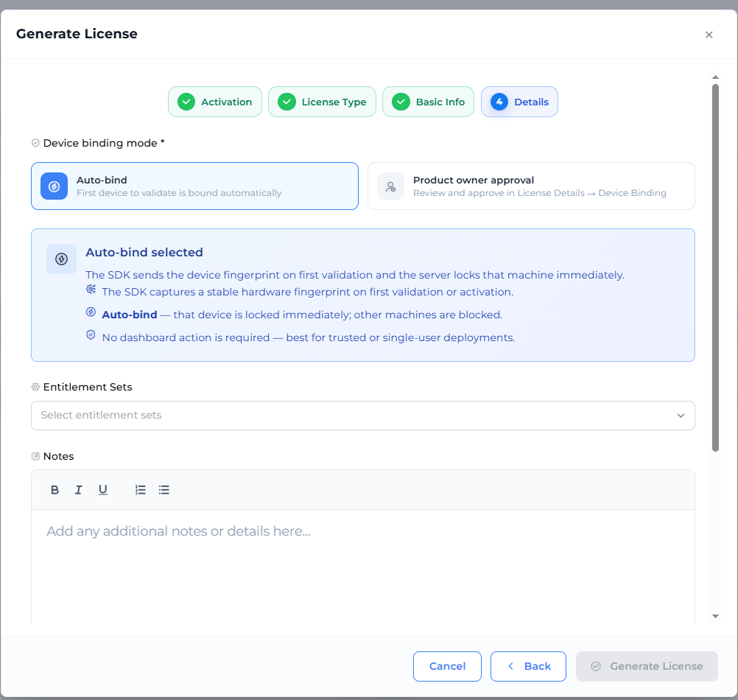Click the Auto-bind selected info panel icon
This screenshot has width=738, height=700.
(x=62, y=259)
